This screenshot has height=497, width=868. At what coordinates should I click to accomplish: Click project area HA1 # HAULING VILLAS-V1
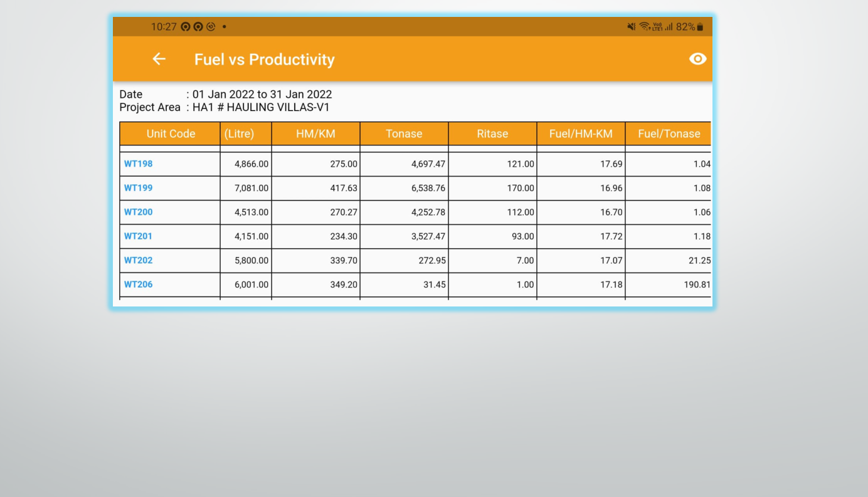pyautogui.click(x=261, y=108)
